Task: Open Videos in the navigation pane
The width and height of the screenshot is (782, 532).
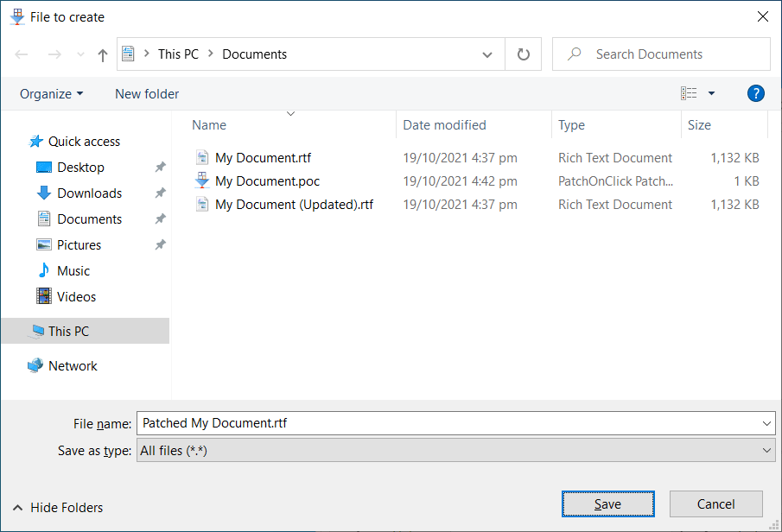Action: [x=76, y=297]
